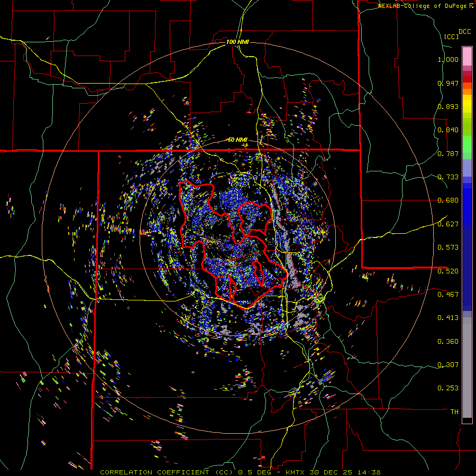This screenshot has height=476, width=476.
Task: Click the NEXLAB-College of DuPage label
Action: [x=423, y=6]
